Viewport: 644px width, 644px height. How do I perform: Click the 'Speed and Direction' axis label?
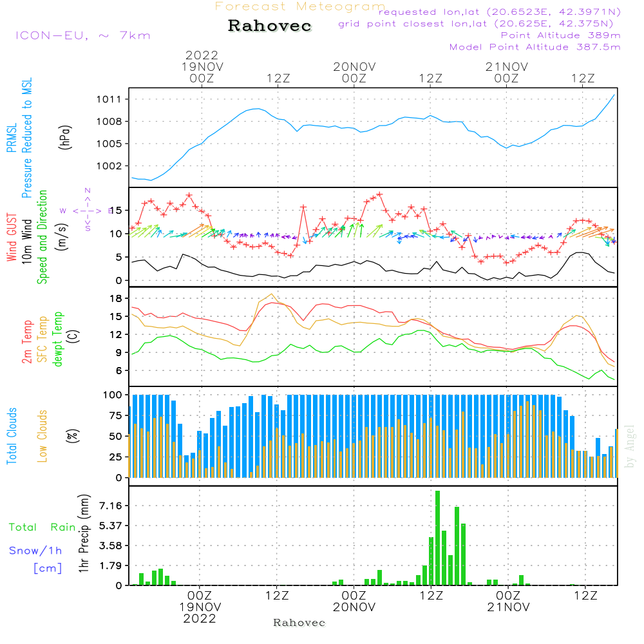43,237
